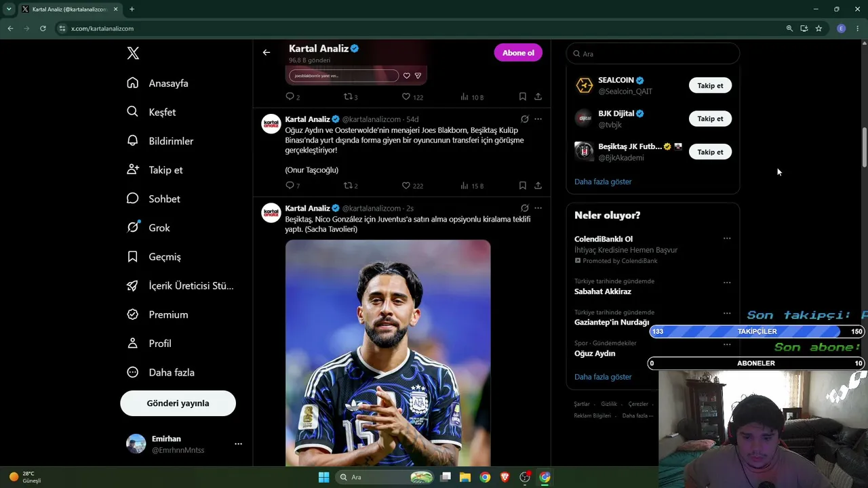The height and width of the screenshot is (488, 868).
Task: Open options for the Sabahat Akkiraz trend
Action: pos(727,283)
